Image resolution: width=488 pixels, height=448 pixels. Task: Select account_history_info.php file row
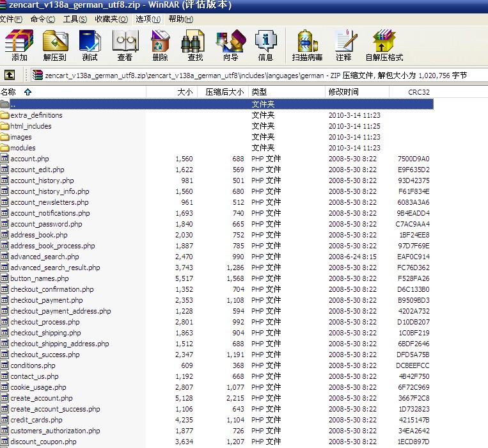point(217,191)
